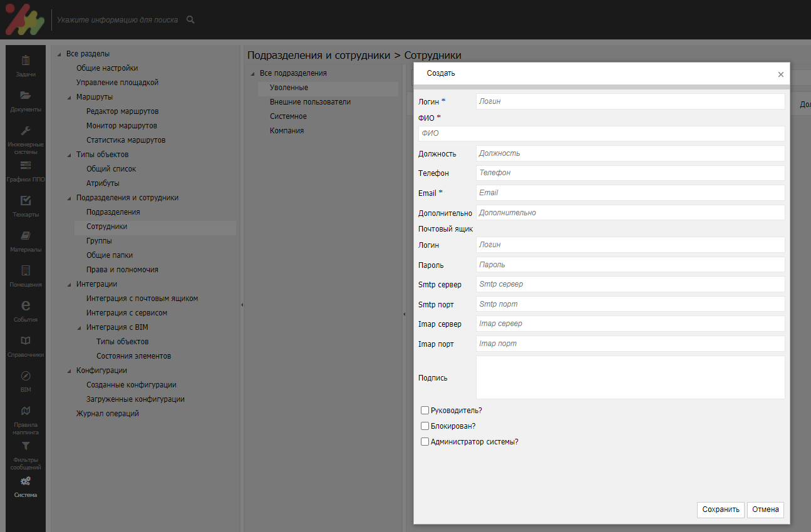This screenshot has width=811, height=532.
Task: Open Загруженные конфигурации
Action: (135, 399)
